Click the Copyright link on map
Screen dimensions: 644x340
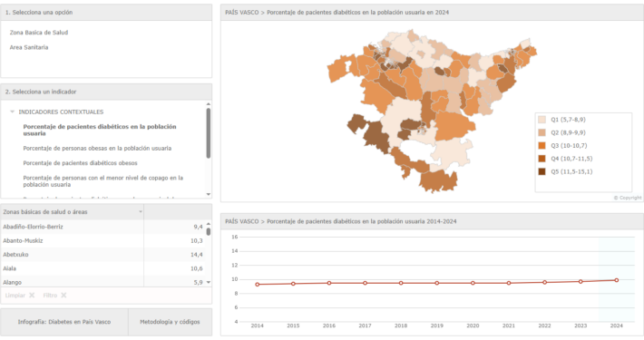[628, 198]
